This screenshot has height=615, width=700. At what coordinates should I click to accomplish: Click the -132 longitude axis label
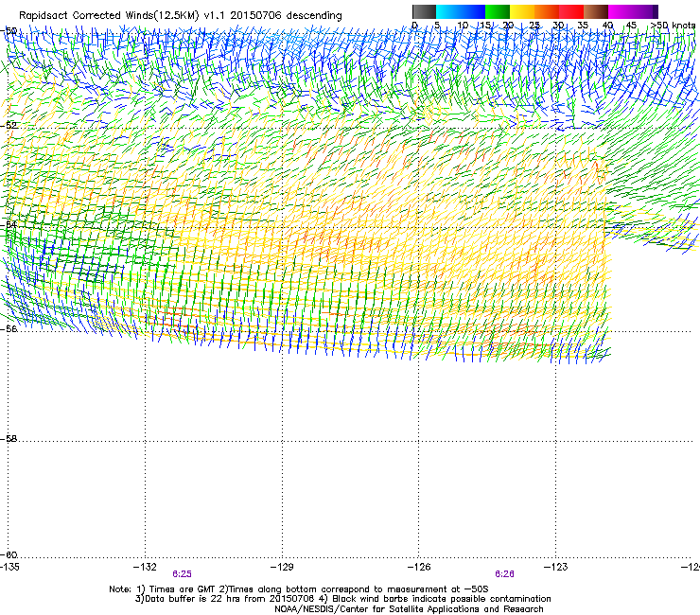click(x=145, y=567)
